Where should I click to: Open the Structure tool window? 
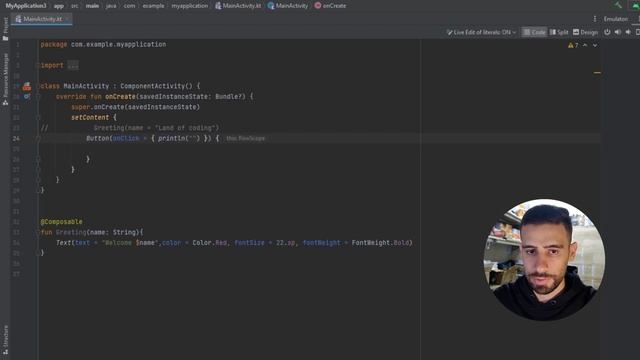(x=5, y=340)
